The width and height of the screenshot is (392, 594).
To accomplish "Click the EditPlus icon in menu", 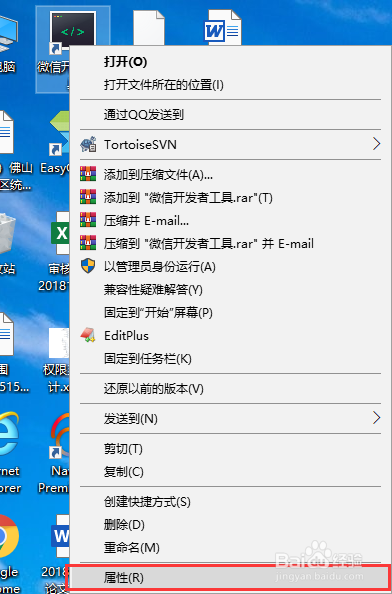I will pos(88,335).
